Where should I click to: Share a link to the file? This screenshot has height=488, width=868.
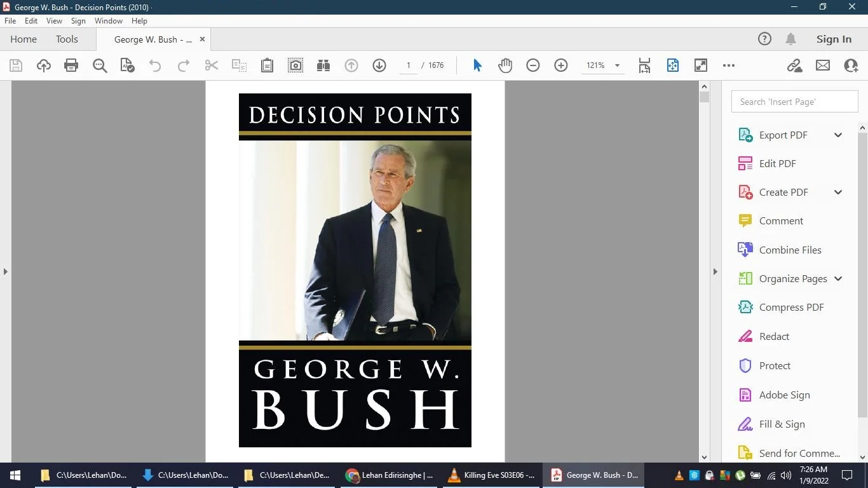coord(794,65)
